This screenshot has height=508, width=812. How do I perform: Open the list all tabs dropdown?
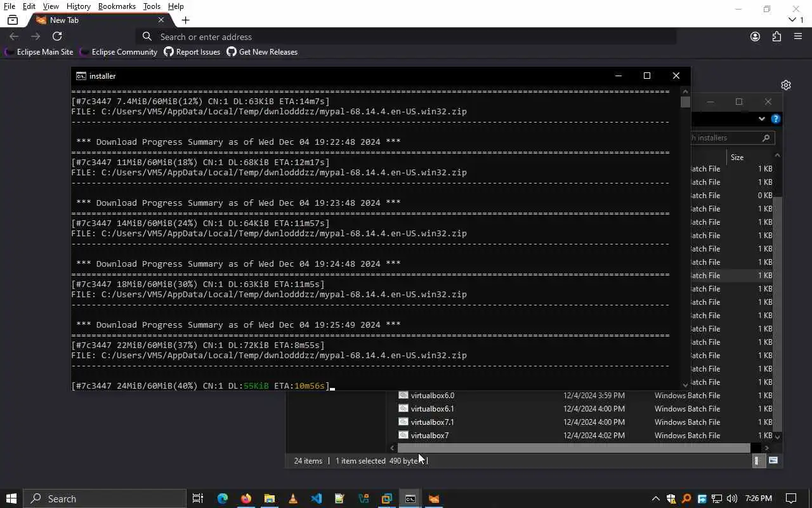[796, 20]
